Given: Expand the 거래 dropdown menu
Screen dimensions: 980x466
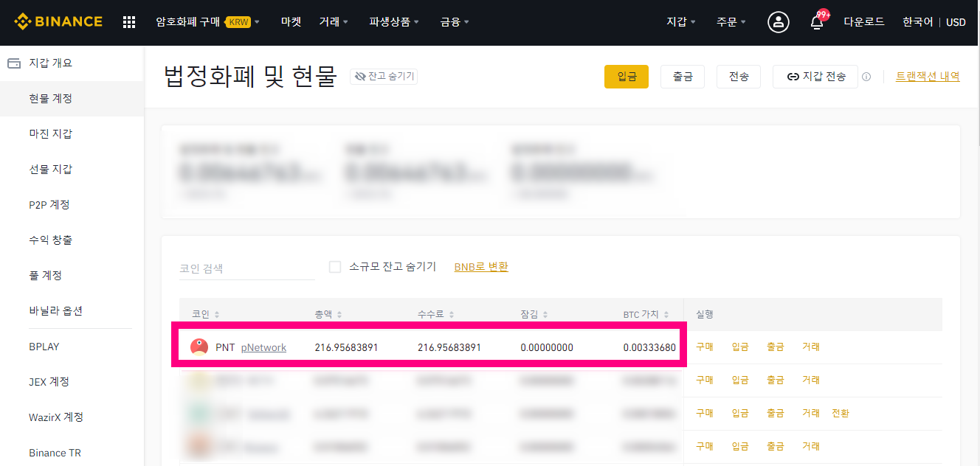Looking at the screenshot, I should 334,22.
